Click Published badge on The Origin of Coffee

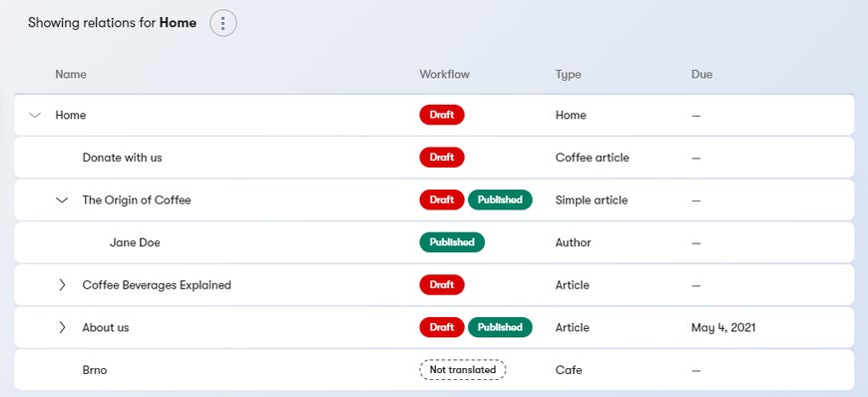[x=500, y=199]
